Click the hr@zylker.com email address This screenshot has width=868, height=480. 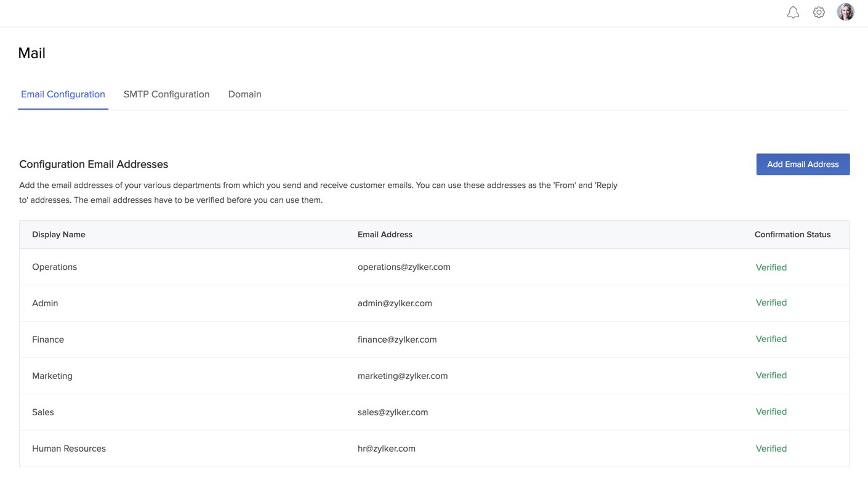tap(387, 449)
